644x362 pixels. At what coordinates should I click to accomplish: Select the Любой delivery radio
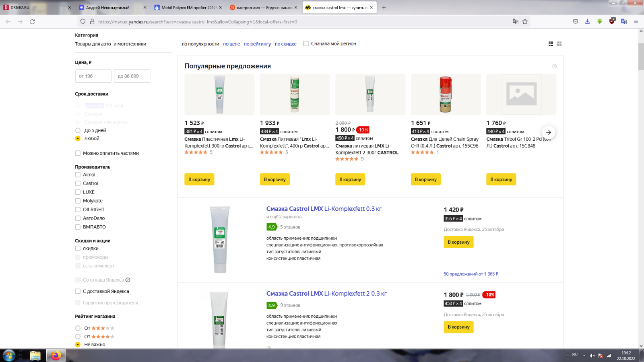78,138
